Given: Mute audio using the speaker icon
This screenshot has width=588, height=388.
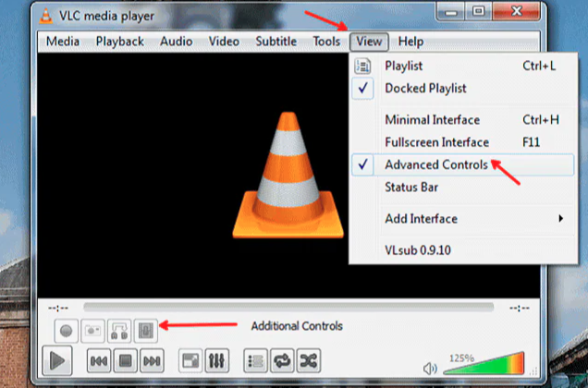Looking at the screenshot, I should pos(430,369).
